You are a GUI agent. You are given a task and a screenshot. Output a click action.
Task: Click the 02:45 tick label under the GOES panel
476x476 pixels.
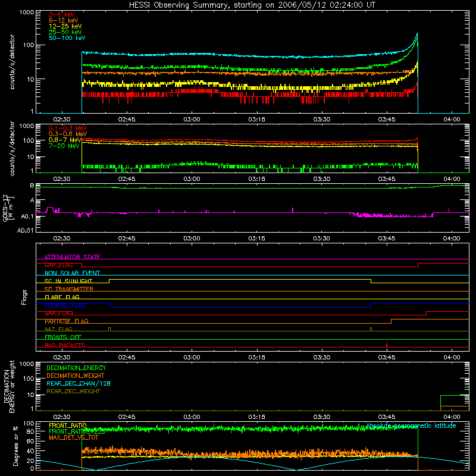(127, 239)
